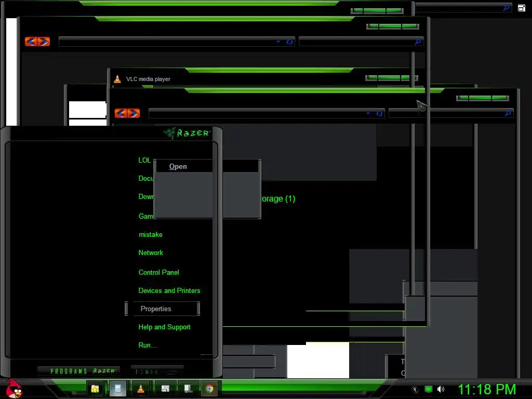Open LOL from the Start menu
The width and height of the screenshot is (532, 399).
(144, 160)
